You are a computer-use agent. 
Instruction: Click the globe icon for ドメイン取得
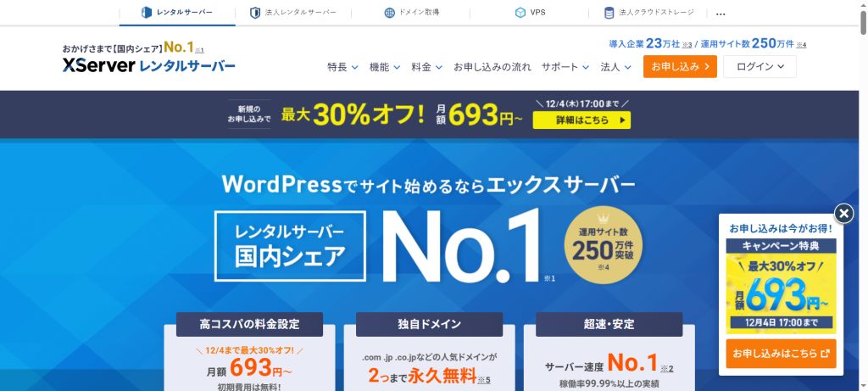coord(389,13)
